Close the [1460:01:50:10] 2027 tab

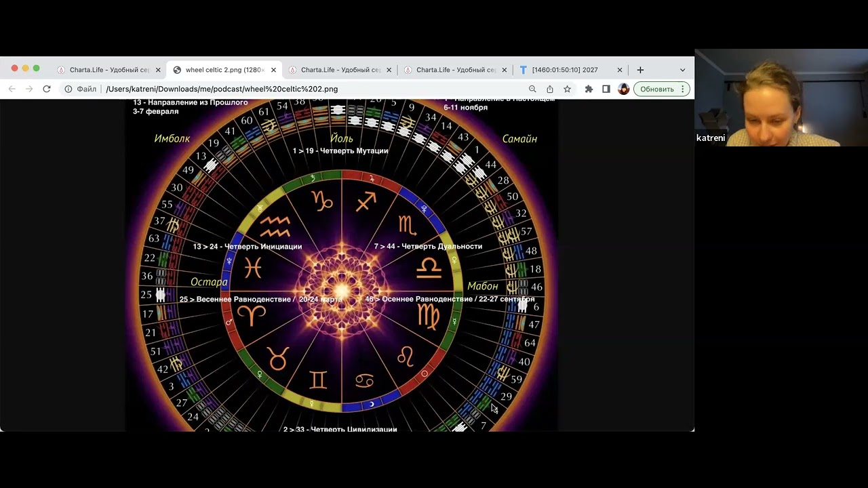click(x=620, y=70)
